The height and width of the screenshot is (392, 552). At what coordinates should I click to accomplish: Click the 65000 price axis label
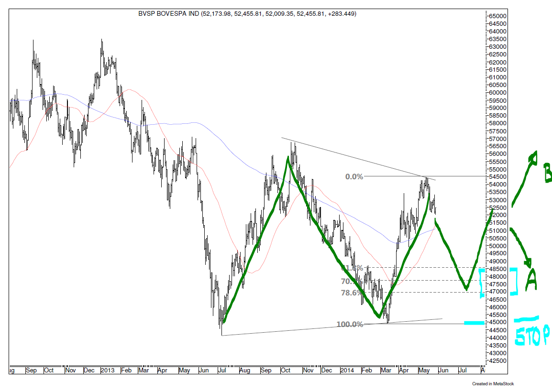[x=498, y=16]
